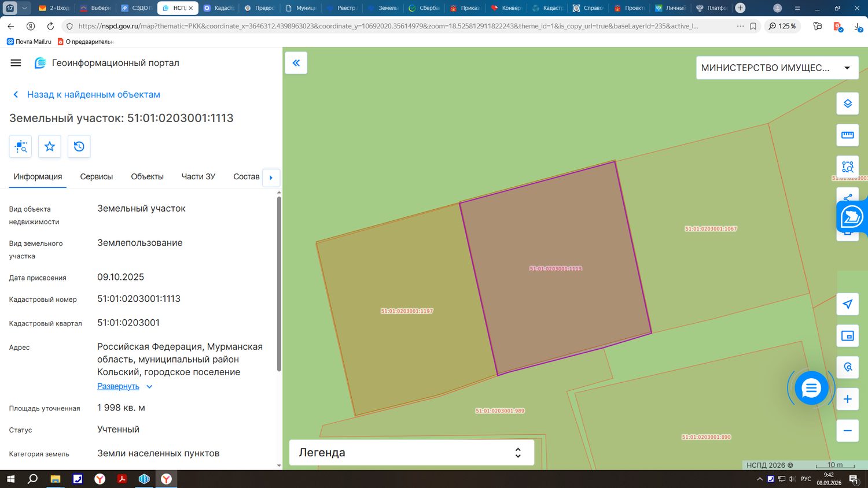868x488 pixels.
Task: Open the Части ЗУ tab
Action: click(198, 177)
